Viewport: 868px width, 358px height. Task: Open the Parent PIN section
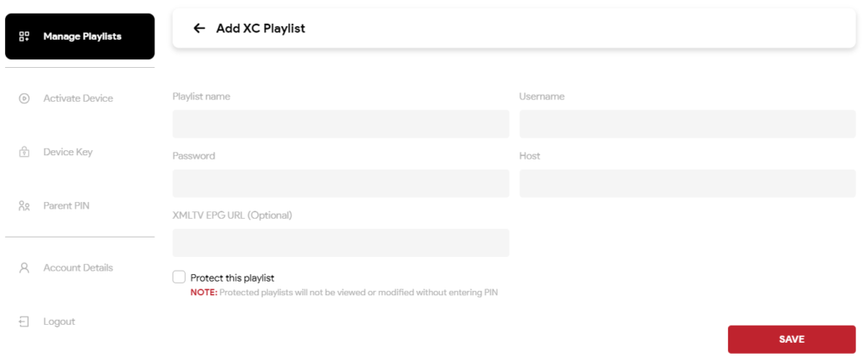point(66,206)
